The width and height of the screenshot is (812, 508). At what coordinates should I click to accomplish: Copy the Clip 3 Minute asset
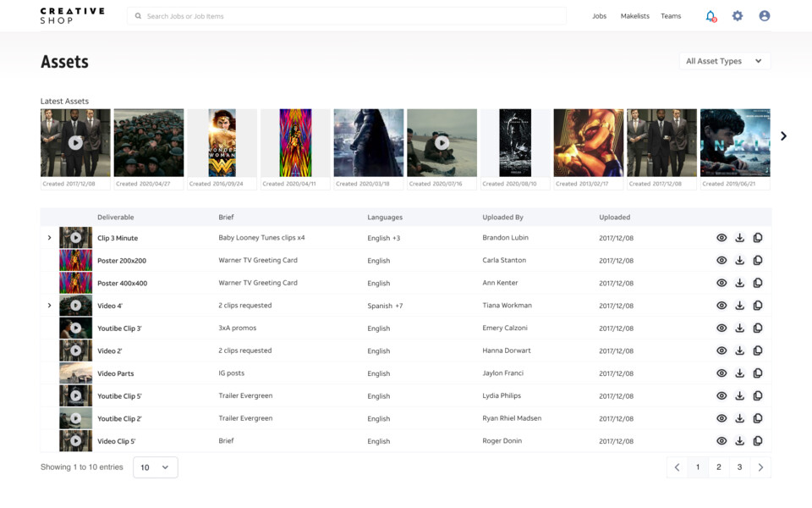[758, 238]
